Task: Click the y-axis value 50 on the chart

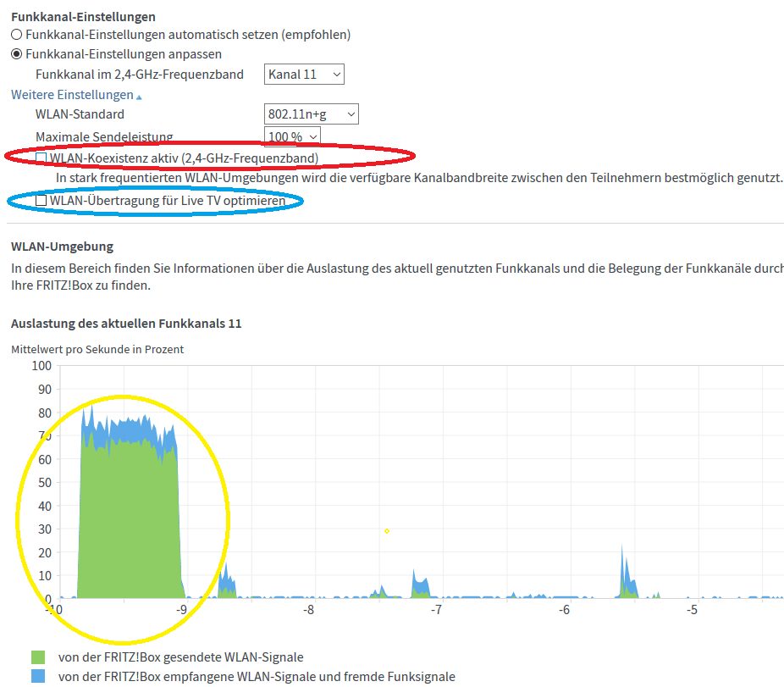Action: pos(45,482)
